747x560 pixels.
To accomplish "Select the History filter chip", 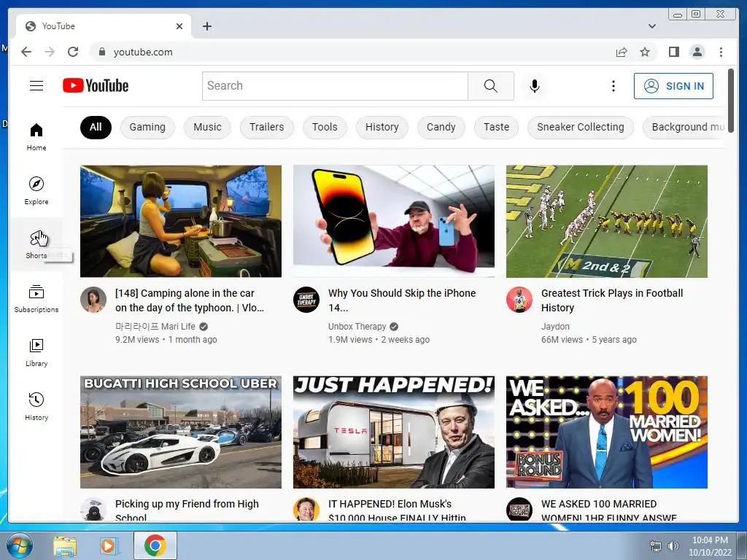I will (382, 127).
